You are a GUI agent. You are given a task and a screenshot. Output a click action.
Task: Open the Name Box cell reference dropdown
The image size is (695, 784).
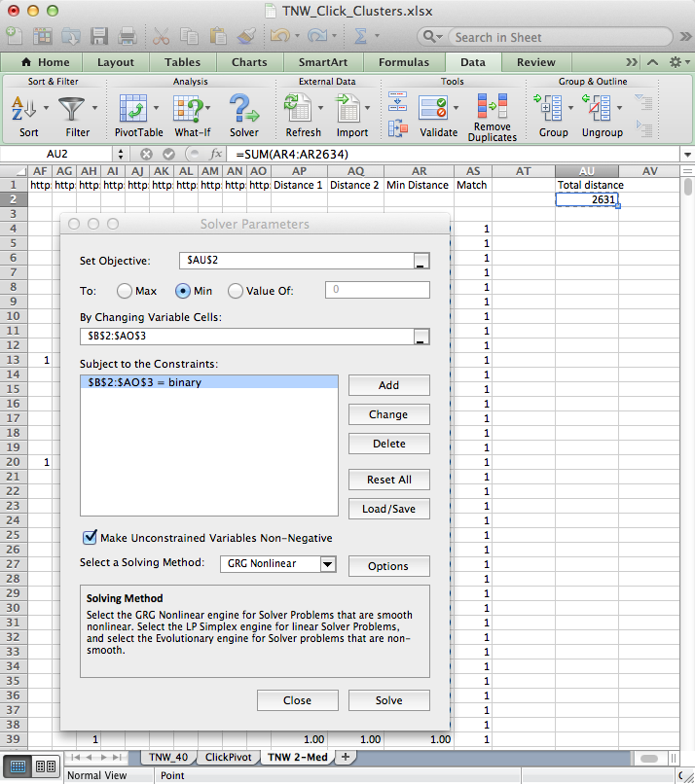click(121, 154)
